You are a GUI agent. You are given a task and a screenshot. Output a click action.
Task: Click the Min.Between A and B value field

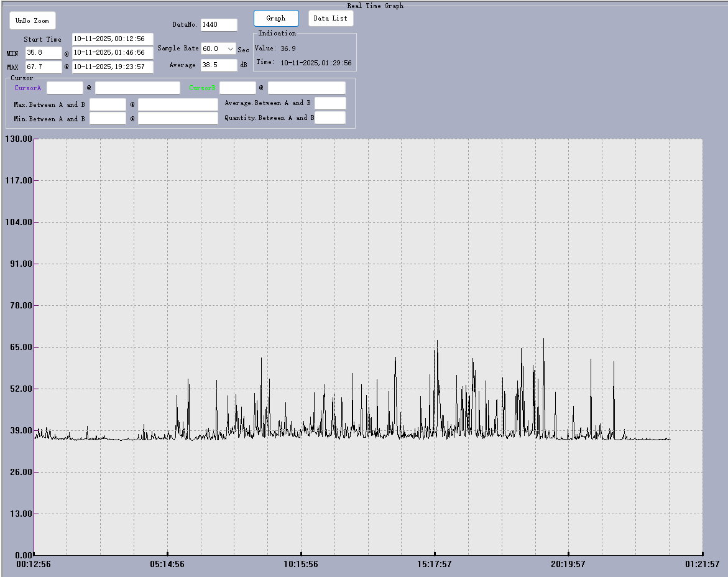(x=108, y=118)
